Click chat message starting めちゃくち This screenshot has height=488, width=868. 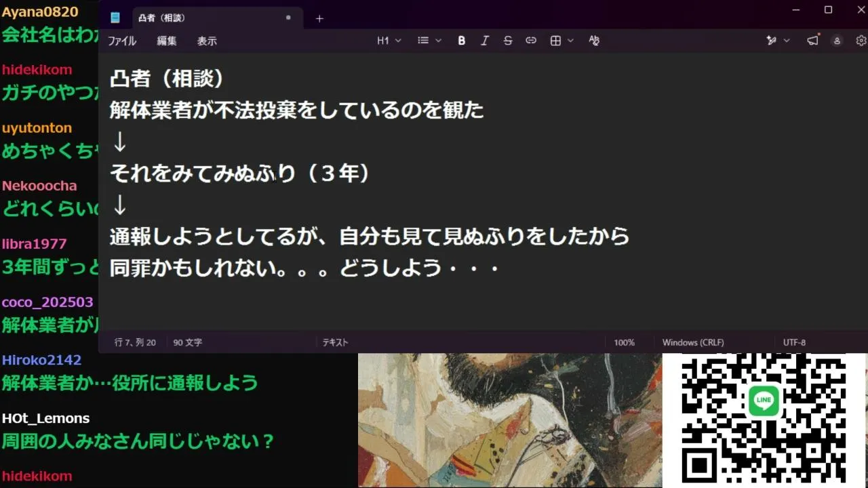pyautogui.click(x=50, y=150)
